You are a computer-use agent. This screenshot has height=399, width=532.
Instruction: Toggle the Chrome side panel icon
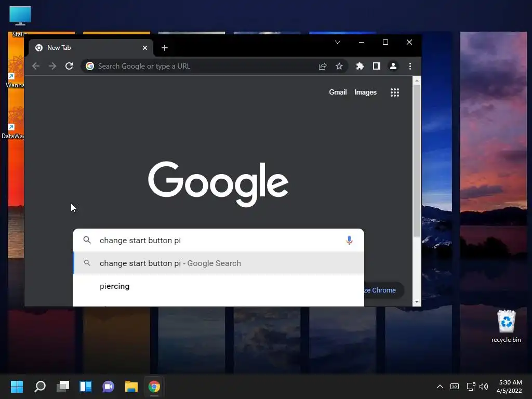[x=377, y=66]
